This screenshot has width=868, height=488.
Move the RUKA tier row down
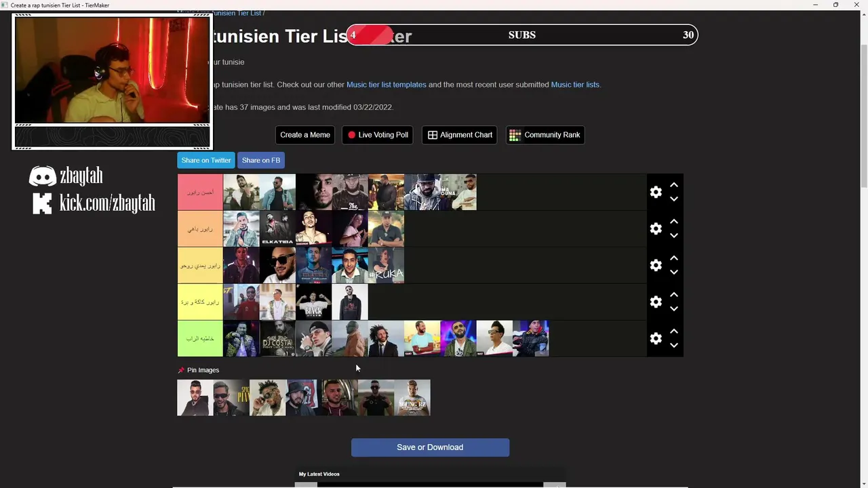click(674, 272)
